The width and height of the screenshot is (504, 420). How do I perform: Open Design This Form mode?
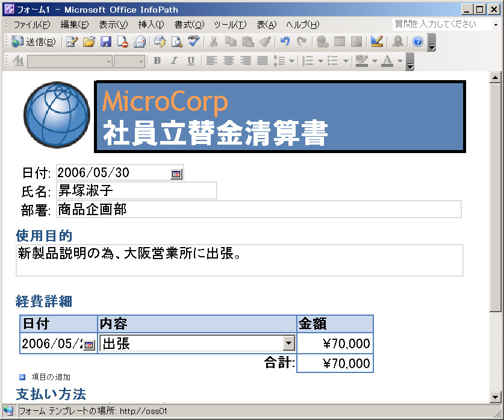pos(377,42)
